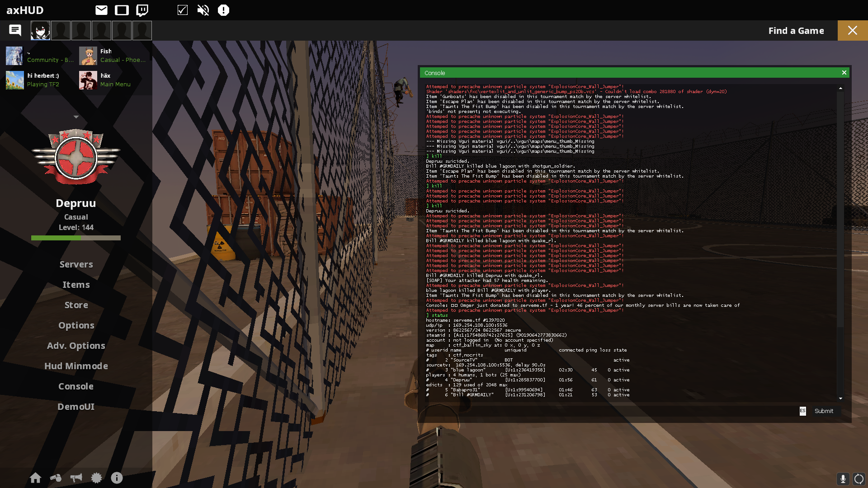Select your party avatar with anime picture
Image resolution: width=868 pixels, height=488 pixels.
(40, 31)
